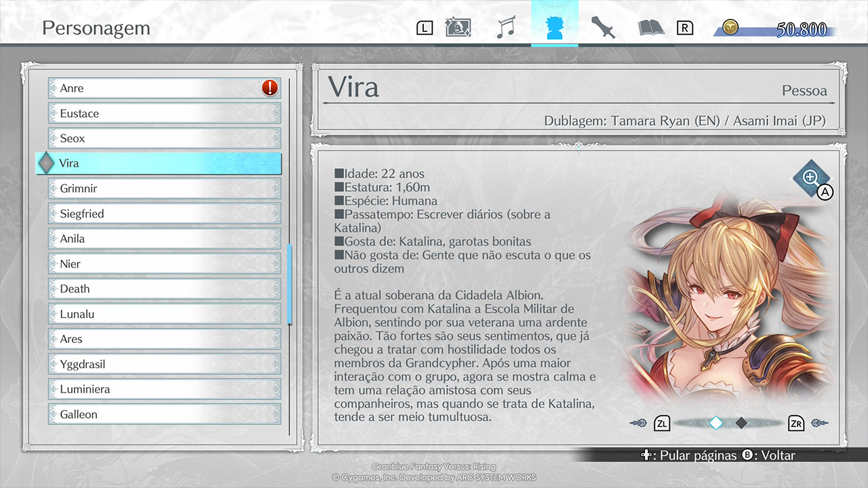The image size is (868, 488).
Task: Go to next page with ZR
Action: (796, 424)
